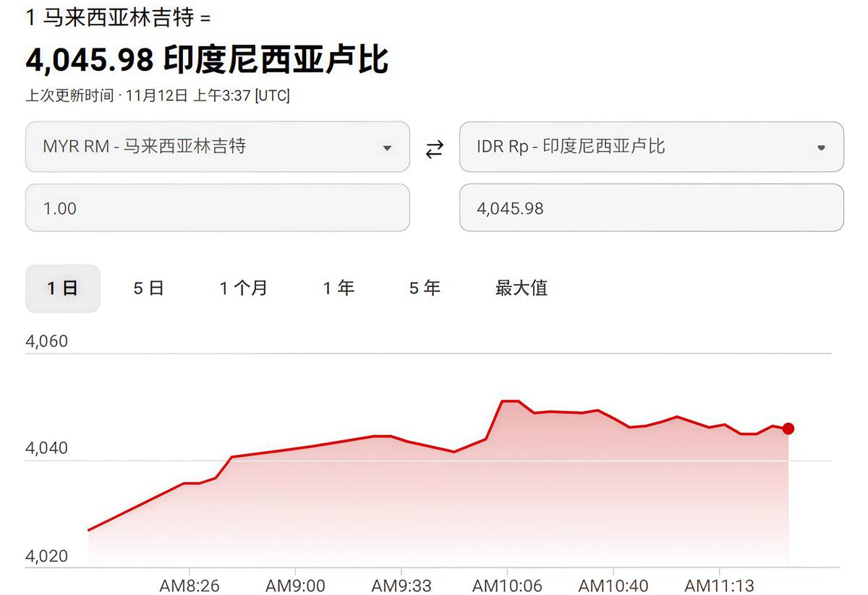Expand the IDR currency dropdown arrow
Screen dimensions: 868x595
(821, 147)
